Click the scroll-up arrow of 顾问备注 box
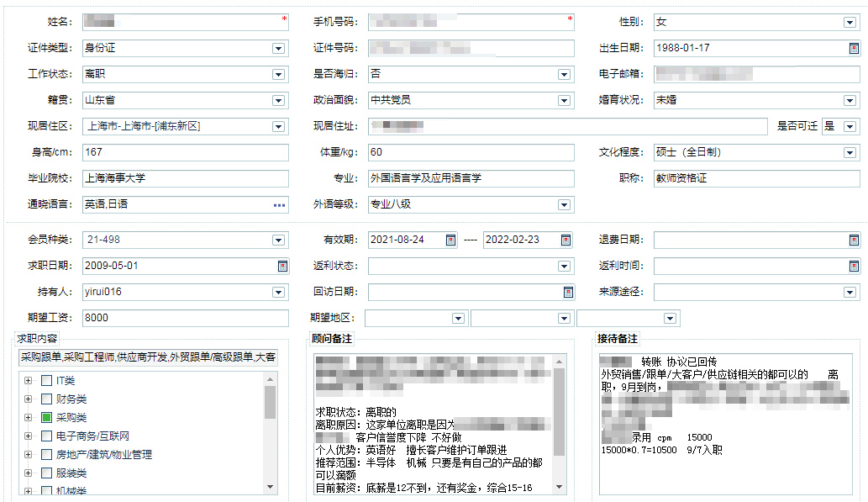Screen dimensions: 868x502 (x=559, y=362)
